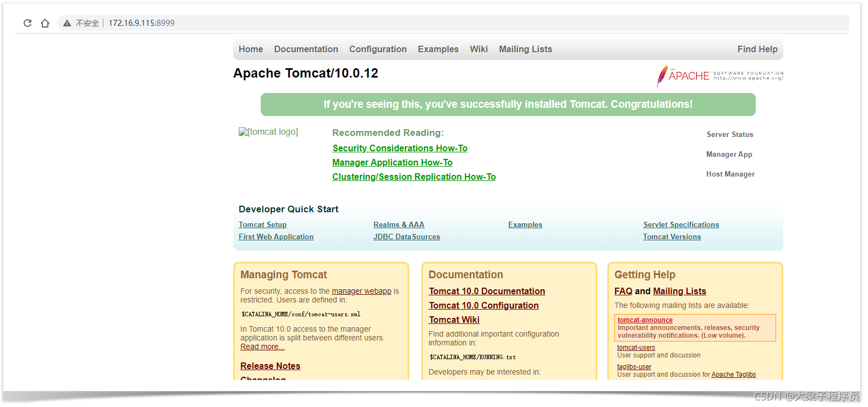Open the Release Notes link
This screenshot has width=868, height=407.
pyautogui.click(x=270, y=366)
